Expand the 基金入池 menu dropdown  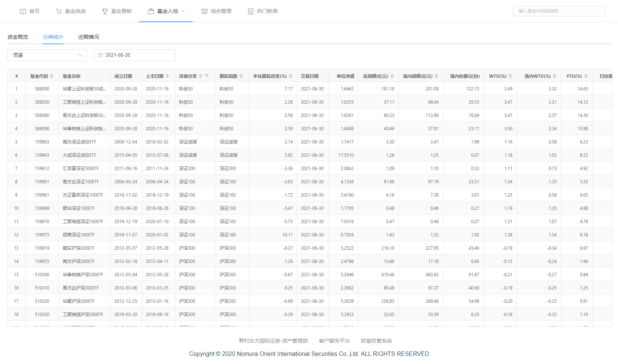pos(166,11)
